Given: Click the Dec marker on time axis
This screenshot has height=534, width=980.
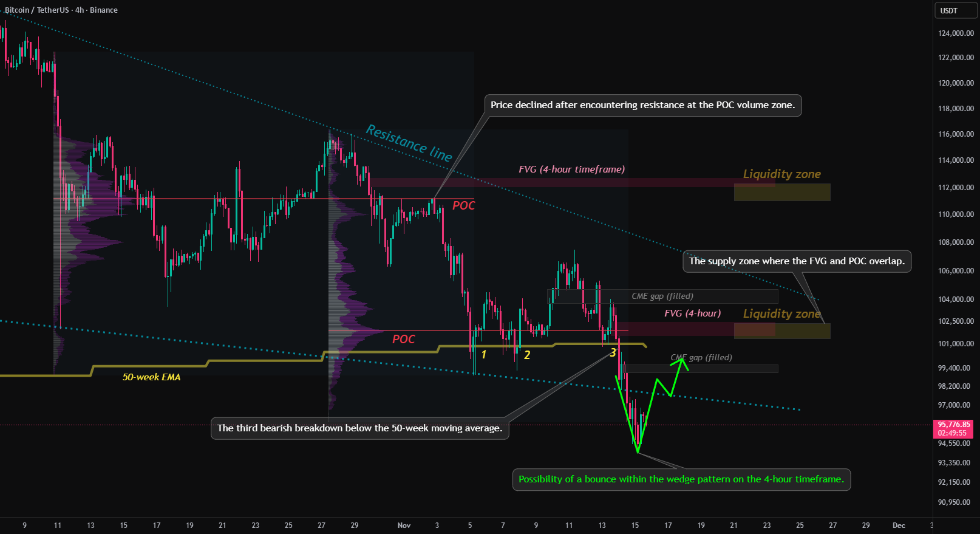Looking at the screenshot, I should click(x=899, y=525).
